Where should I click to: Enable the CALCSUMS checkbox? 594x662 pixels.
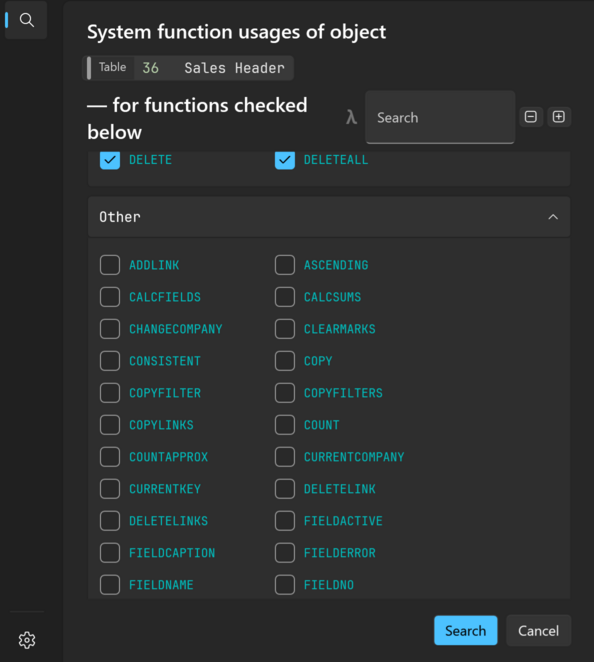(x=285, y=297)
